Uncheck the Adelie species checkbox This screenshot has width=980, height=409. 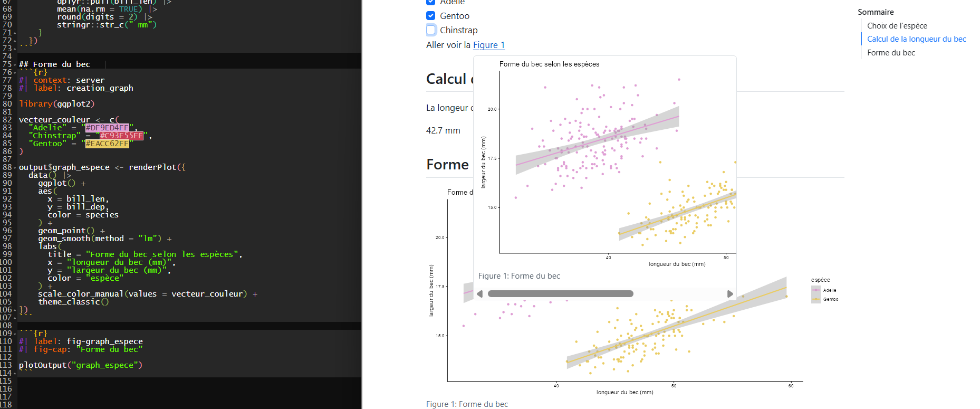pos(431,2)
